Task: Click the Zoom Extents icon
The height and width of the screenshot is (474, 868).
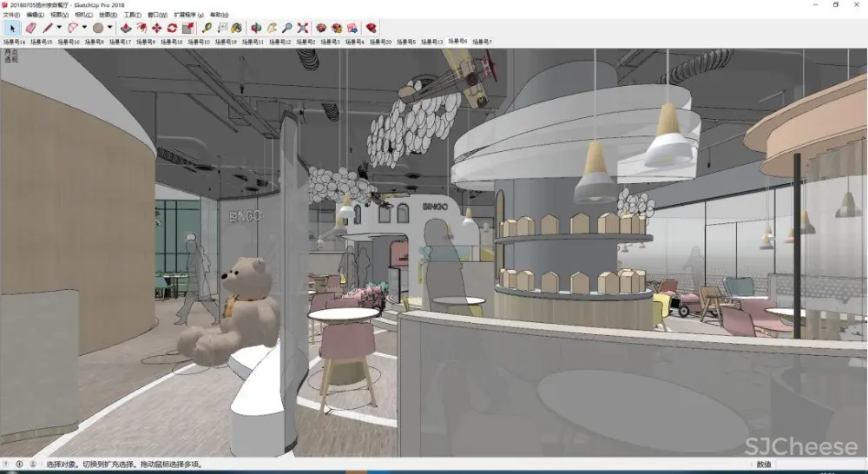Action: point(303,28)
